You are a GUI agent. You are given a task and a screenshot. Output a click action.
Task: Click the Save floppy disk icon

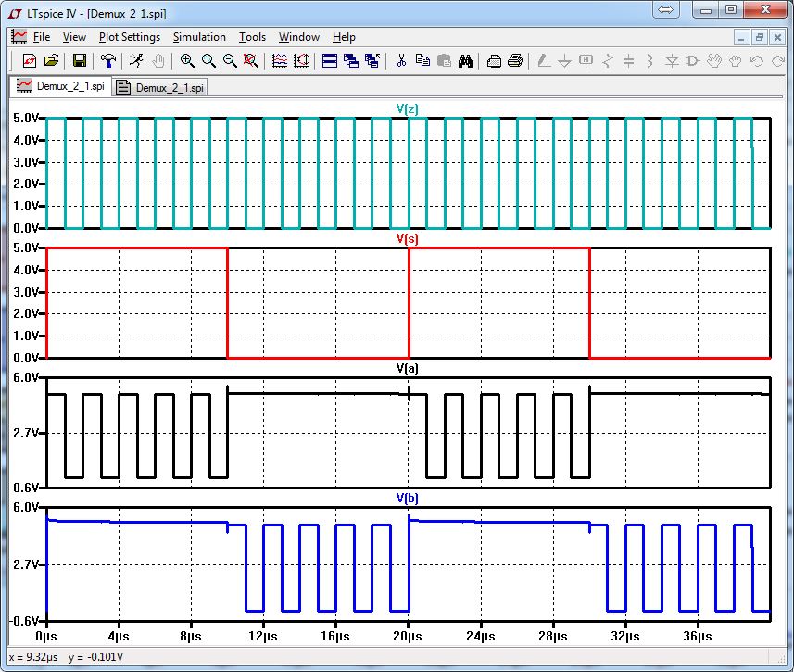(x=80, y=61)
